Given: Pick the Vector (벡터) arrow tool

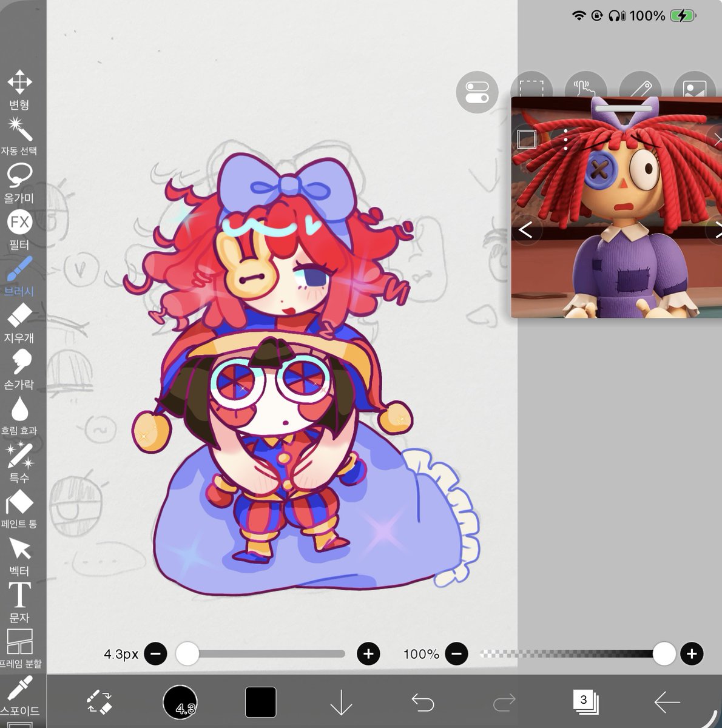Looking at the screenshot, I should pyautogui.click(x=19, y=556).
